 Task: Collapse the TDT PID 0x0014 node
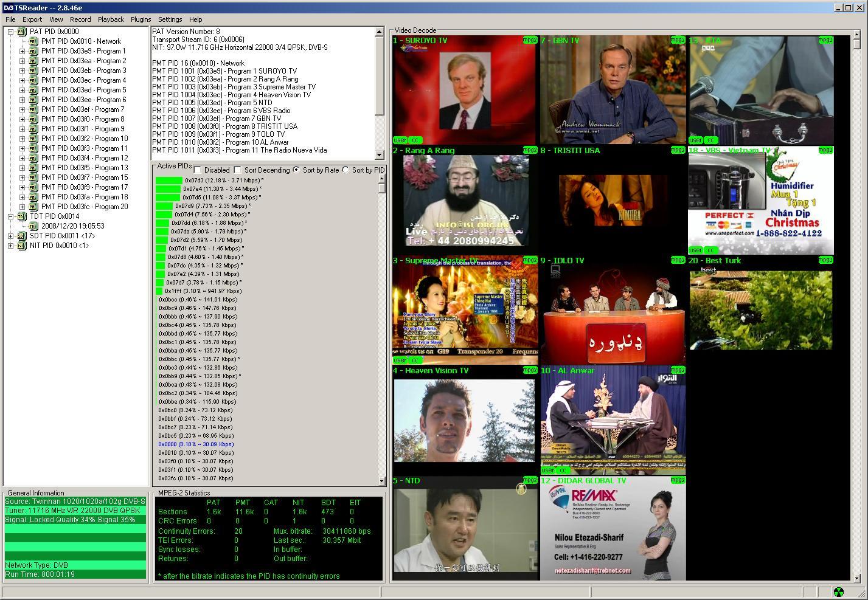[x=10, y=216]
